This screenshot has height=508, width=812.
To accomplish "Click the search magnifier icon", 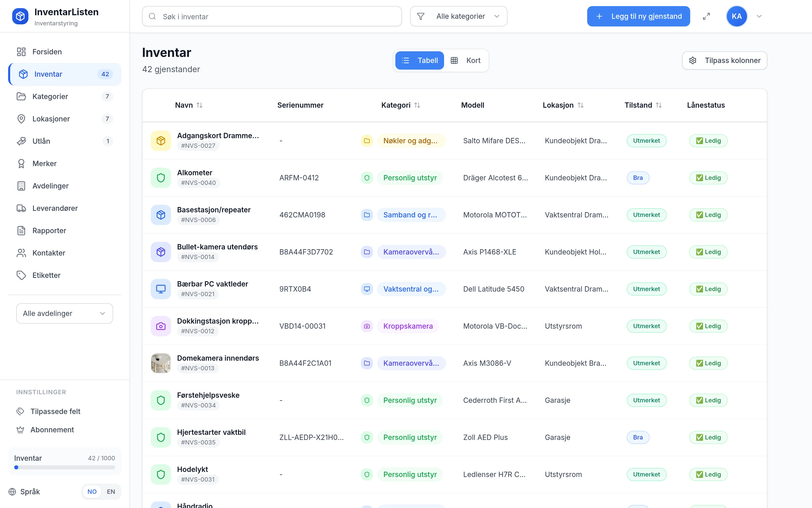I will point(152,16).
